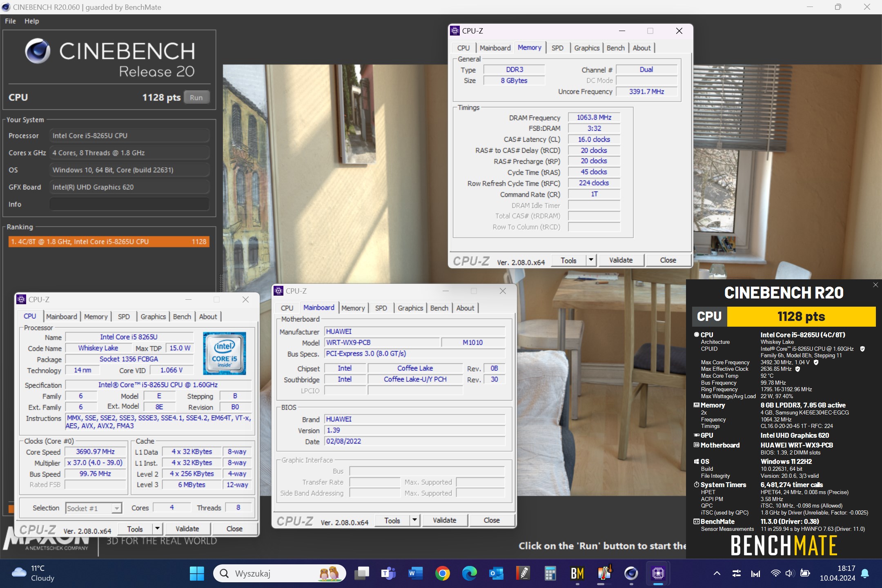Show hidden system tray icons chevron
This screenshot has height=588, width=882.
pyautogui.click(x=717, y=573)
